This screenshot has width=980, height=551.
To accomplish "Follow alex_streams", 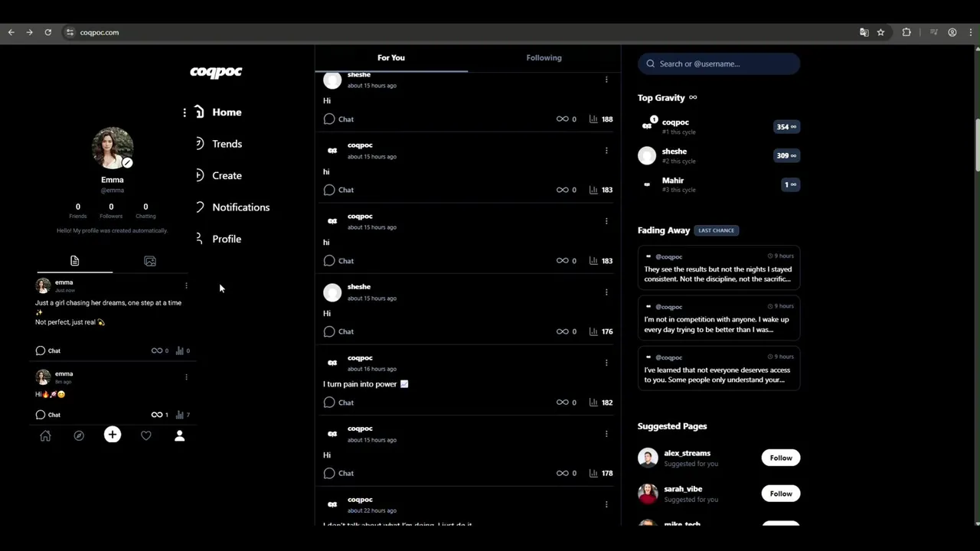I will click(781, 458).
